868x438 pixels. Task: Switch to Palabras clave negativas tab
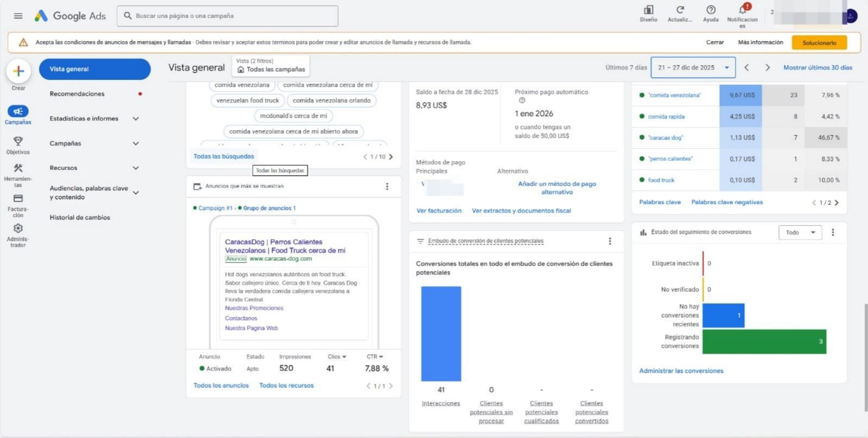(x=727, y=202)
